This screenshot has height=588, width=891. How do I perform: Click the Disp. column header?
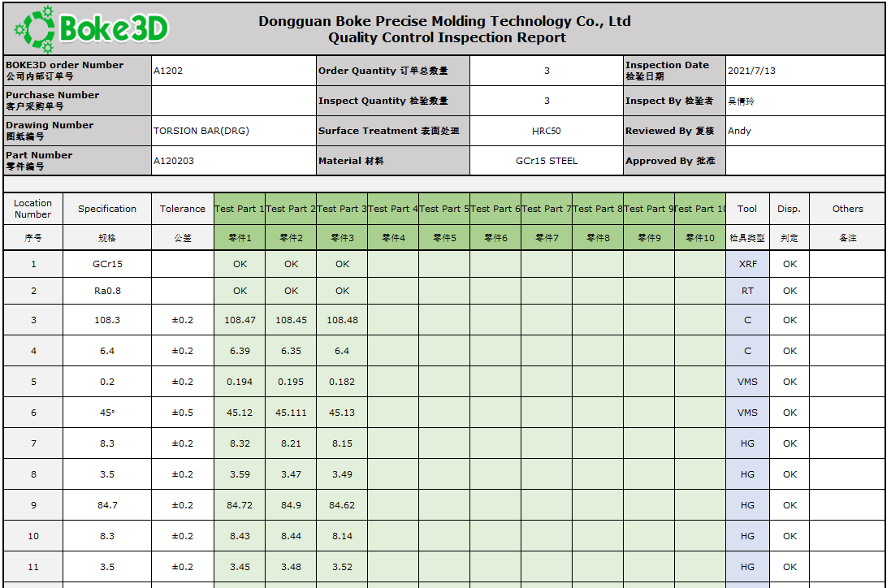pyautogui.click(x=789, y=209)
